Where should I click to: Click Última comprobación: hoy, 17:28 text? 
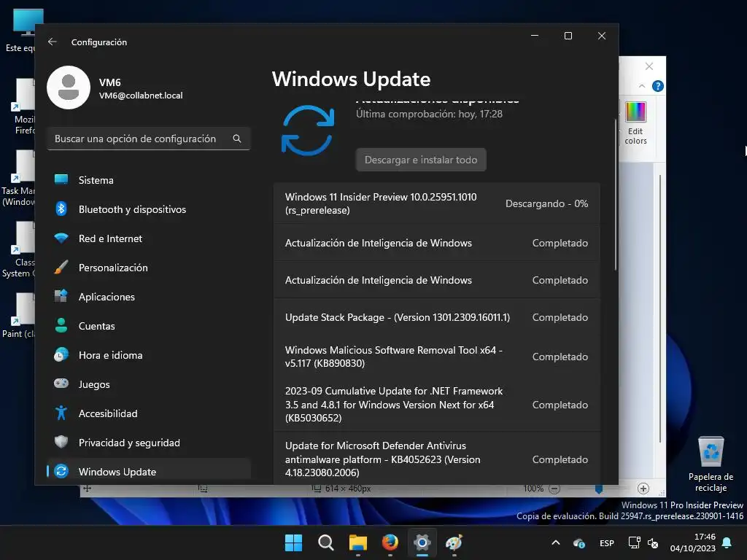coord(429,114)
